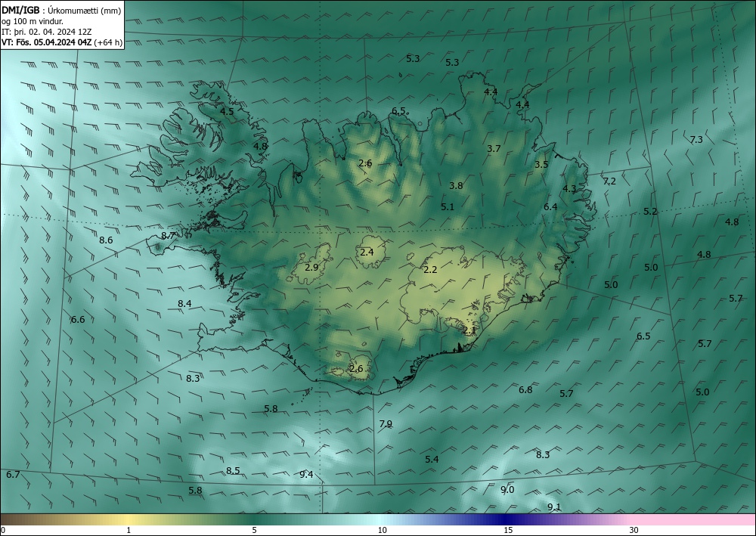Click the 7.9 value south of the coast
Screen dimensions: 756x536
point(386,423)
